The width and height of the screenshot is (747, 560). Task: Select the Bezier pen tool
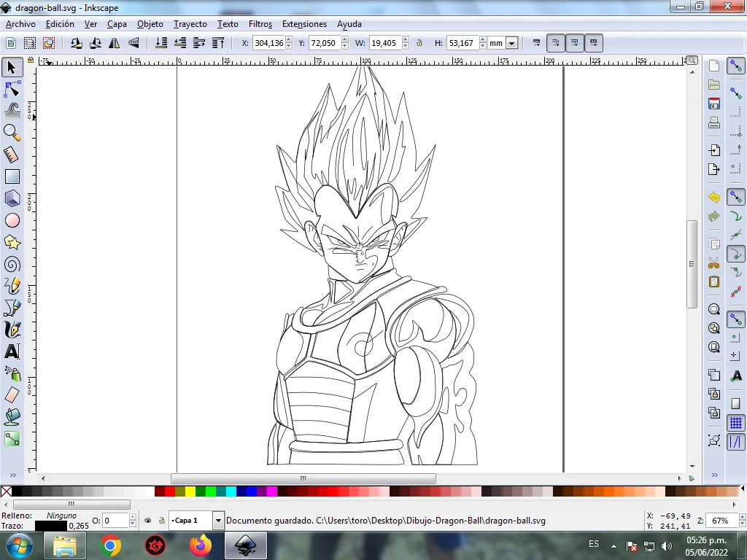click(12, 308)
